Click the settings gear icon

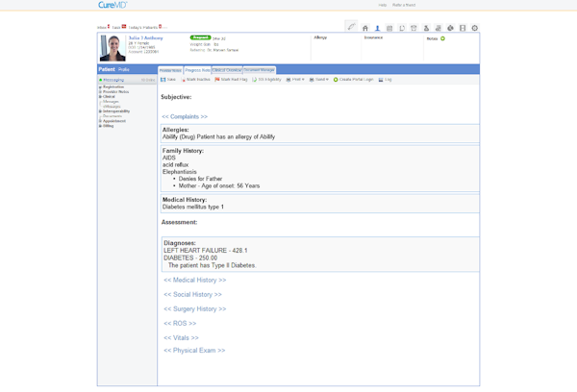tap(474, 28)
